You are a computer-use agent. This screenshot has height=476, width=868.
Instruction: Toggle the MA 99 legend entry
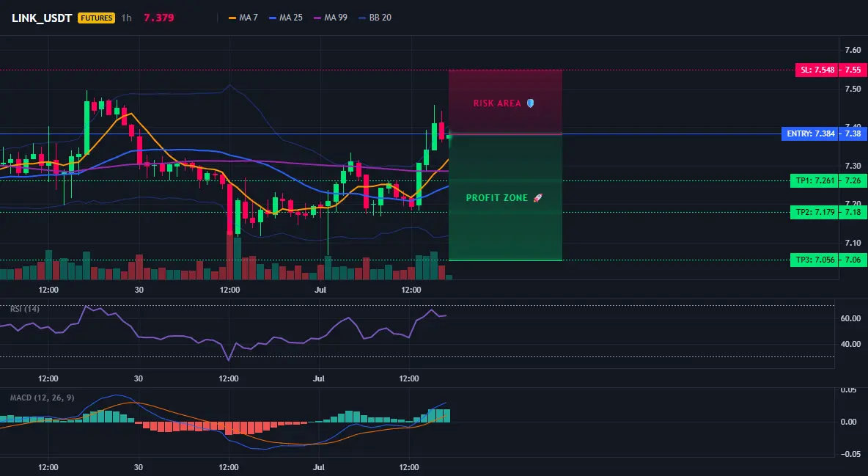(x=331, y=18)
